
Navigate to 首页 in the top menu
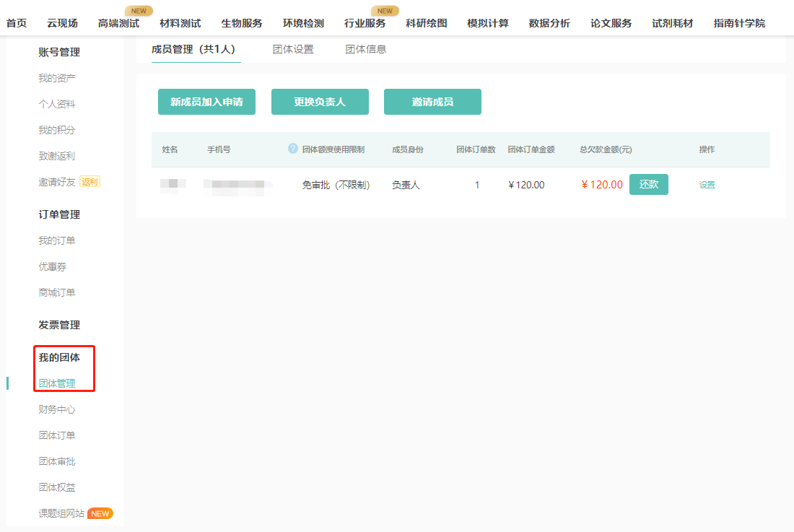point(15,22)
